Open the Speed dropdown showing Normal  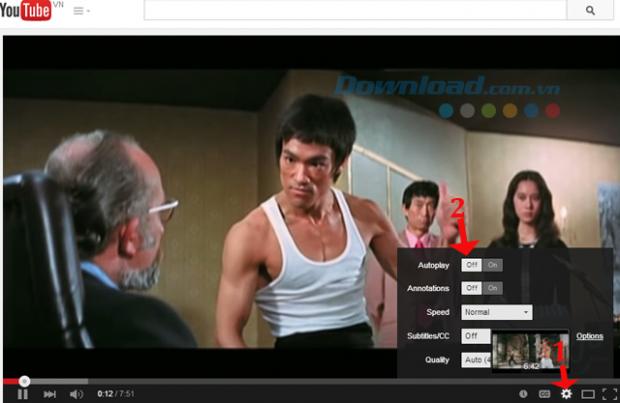[x=497, y=312]
